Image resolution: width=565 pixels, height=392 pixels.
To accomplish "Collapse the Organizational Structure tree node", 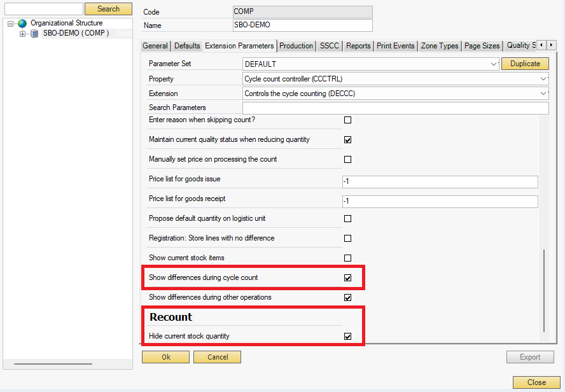I will tap(11, 24).
